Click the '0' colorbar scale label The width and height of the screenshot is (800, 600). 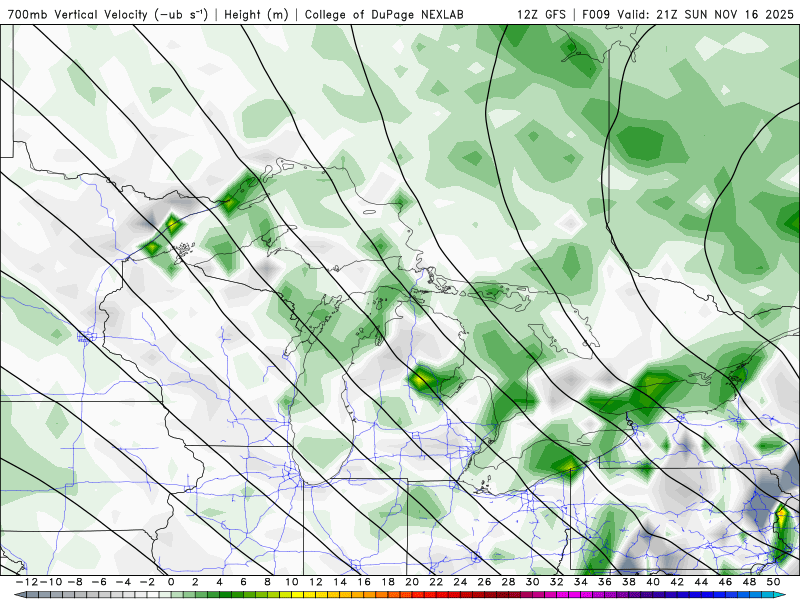171,582
